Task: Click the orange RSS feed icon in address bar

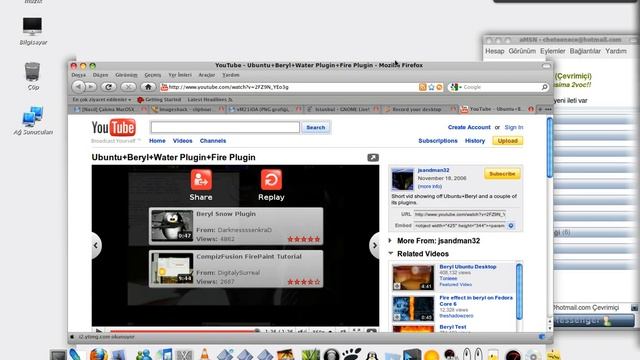Action: pos(423,87)
